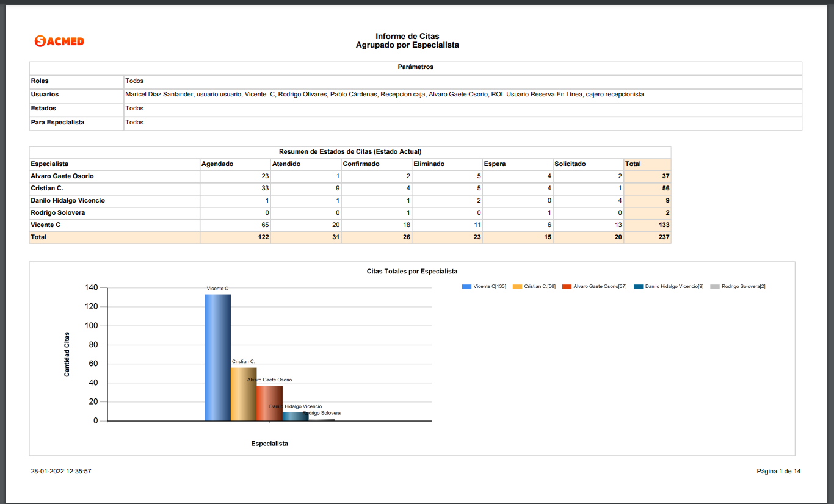Click the blue Vicente C legend swatch
The height and width of the screenshot is (504, 834).
click(x=467, y=286)
